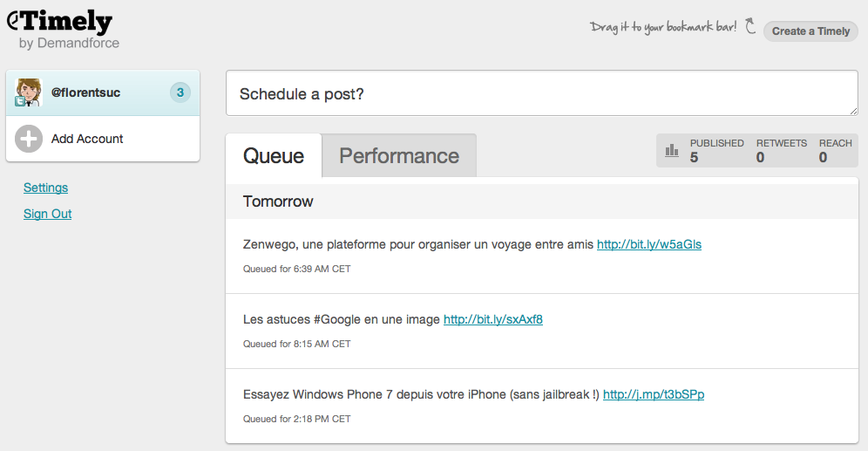This screenshot has width=868, height=451.
Task: Click the bar chart stats icon
Action: click(x=672, y=151)
